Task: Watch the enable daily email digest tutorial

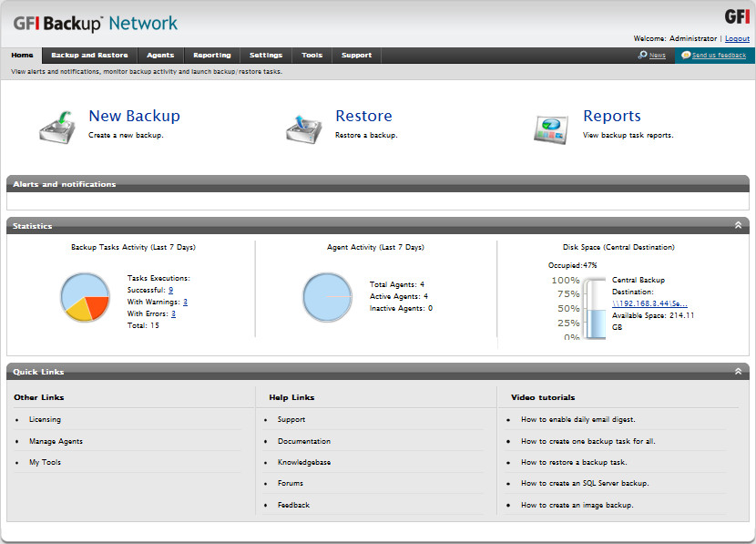Action: pos(578,419)
